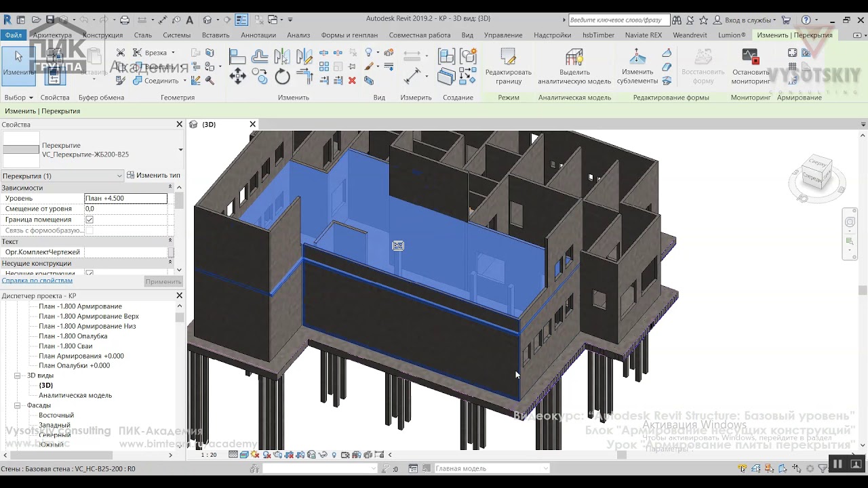Click the Copy tool icon
The height and width of the screenshot is (488, 868).
click(x=260, y=77)
